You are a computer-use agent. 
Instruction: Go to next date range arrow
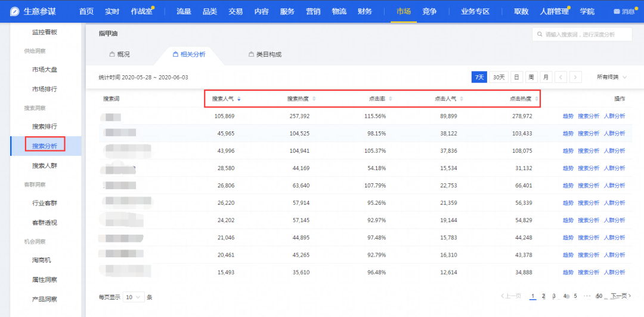[x=575, y=77]
